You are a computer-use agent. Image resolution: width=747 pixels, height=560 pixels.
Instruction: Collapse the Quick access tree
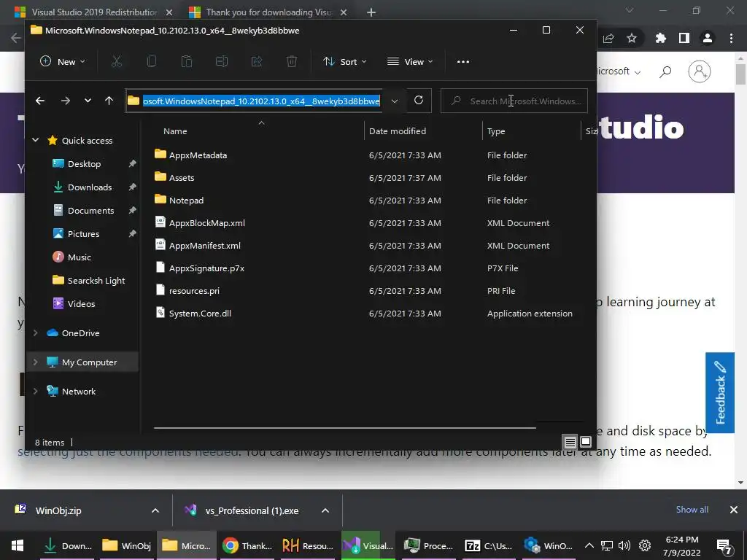tap(35, 140)
